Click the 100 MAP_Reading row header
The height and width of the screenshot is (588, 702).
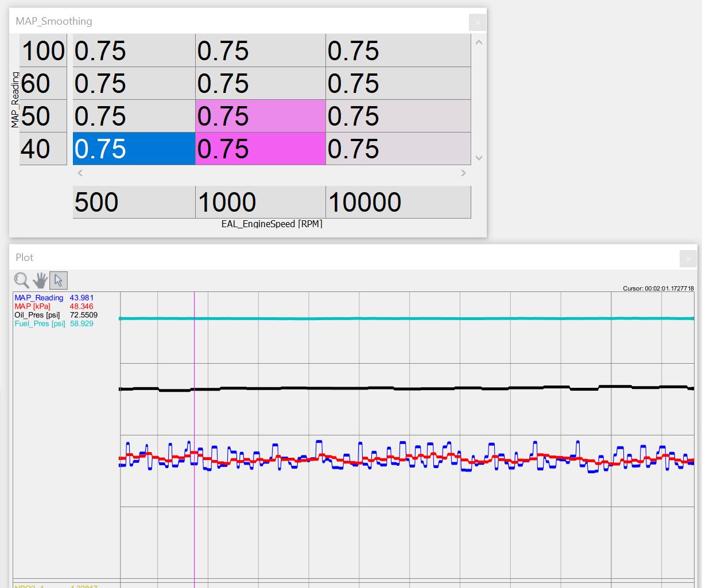[x=44, y=51]
